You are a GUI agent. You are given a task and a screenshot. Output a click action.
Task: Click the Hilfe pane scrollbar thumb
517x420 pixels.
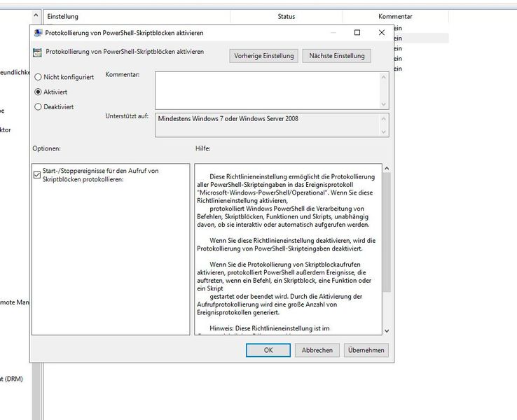tap(387, 232)
